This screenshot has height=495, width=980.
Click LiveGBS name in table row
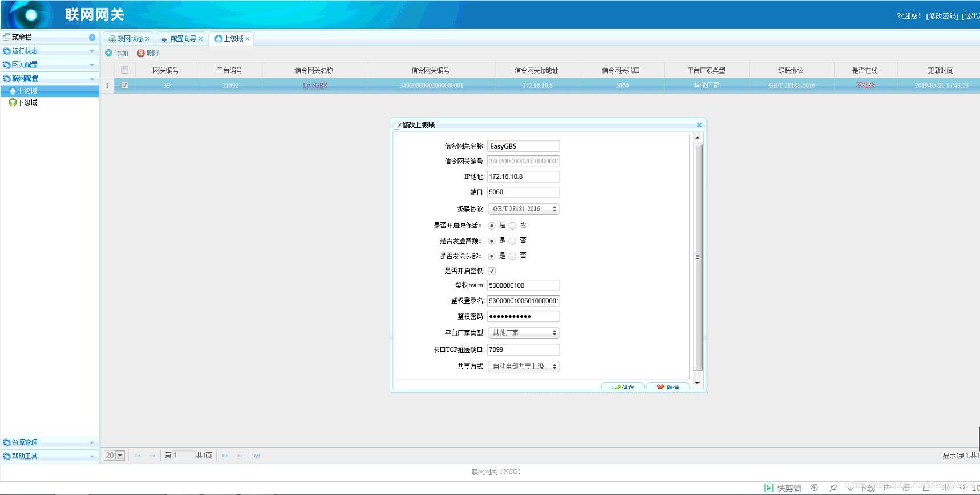[x=315, y=86]
